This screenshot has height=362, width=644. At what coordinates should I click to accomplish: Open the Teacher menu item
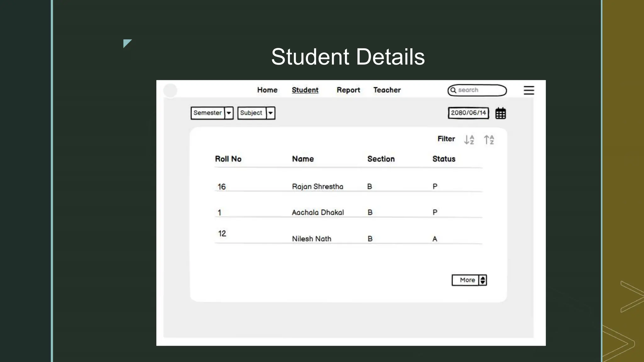tap(387, 90)
